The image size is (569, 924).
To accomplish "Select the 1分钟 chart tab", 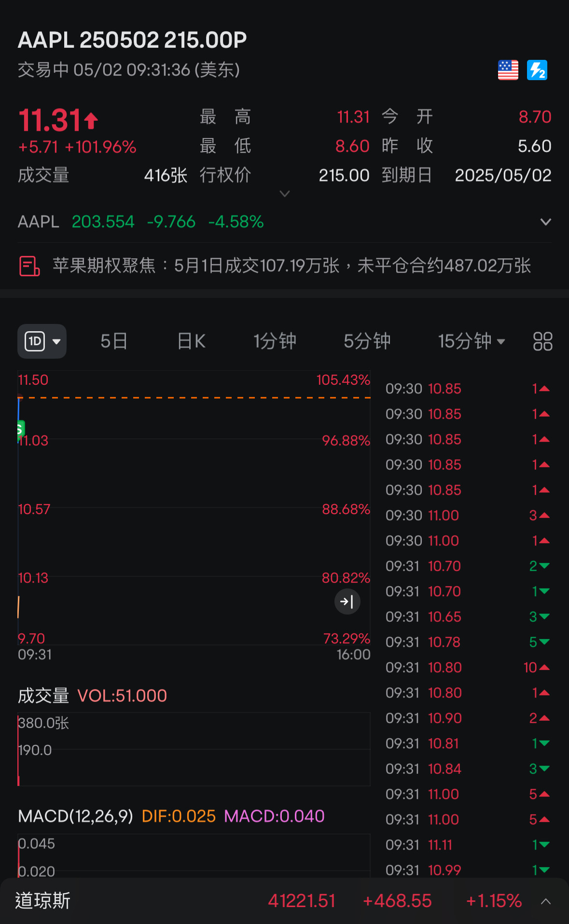I will (275, 341).
